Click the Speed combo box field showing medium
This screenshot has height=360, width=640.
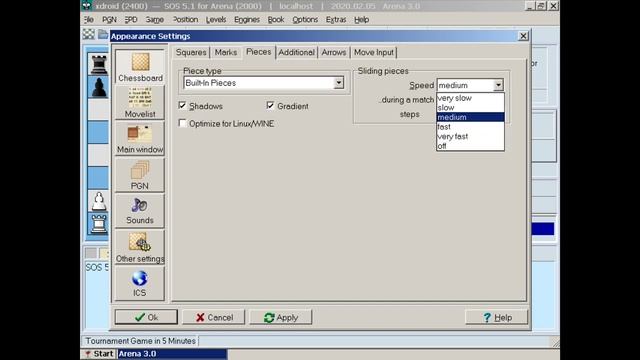tap(465, 85)
